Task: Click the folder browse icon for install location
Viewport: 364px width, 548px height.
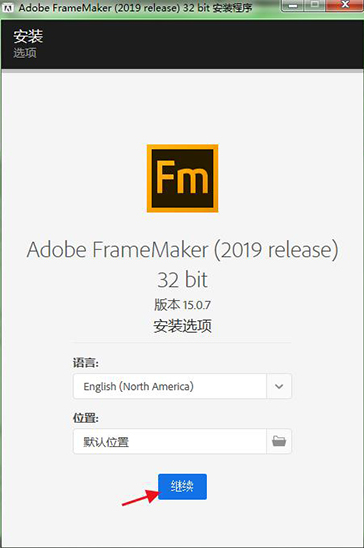Action: click(279, 441)
